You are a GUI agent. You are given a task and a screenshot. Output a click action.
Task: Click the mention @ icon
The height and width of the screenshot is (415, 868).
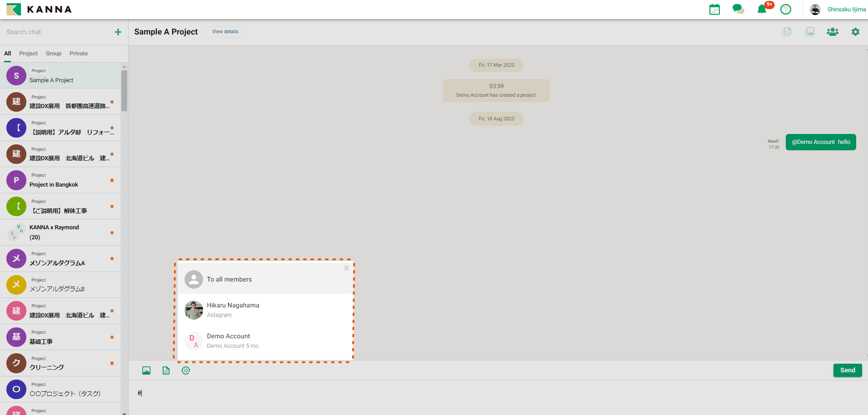(186, 371)
